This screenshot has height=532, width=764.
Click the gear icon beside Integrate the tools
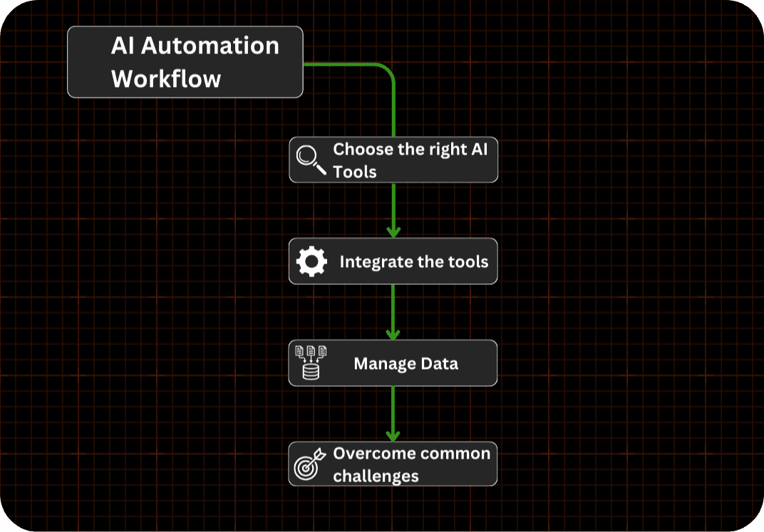point(311,261)
